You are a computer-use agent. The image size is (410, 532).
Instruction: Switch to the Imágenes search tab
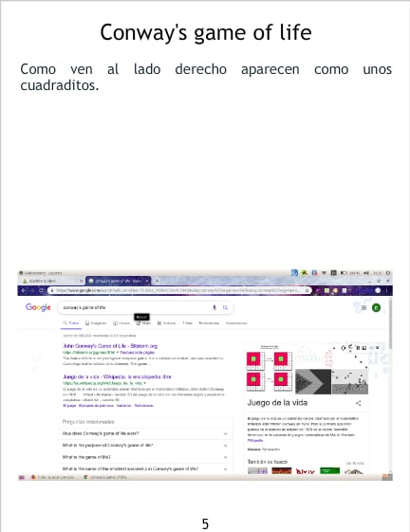[x=96, y=323]
